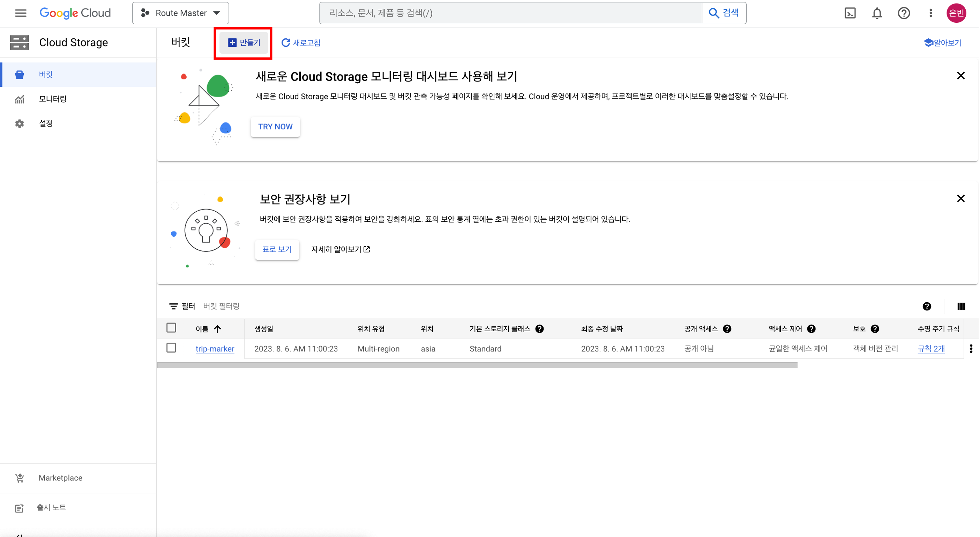Open the help question mark menu
Image resolution: width=980 pixels, height=537 pixels.
pos(904,13)
